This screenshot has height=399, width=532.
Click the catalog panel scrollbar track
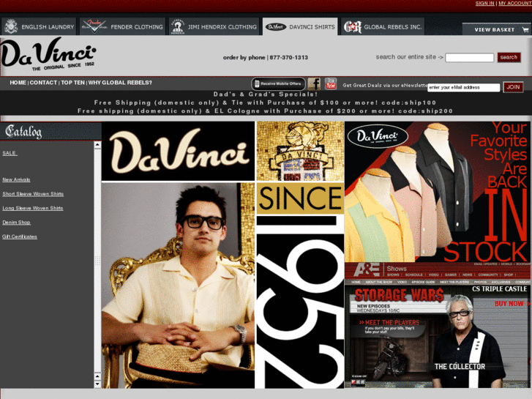click(97, 261)
